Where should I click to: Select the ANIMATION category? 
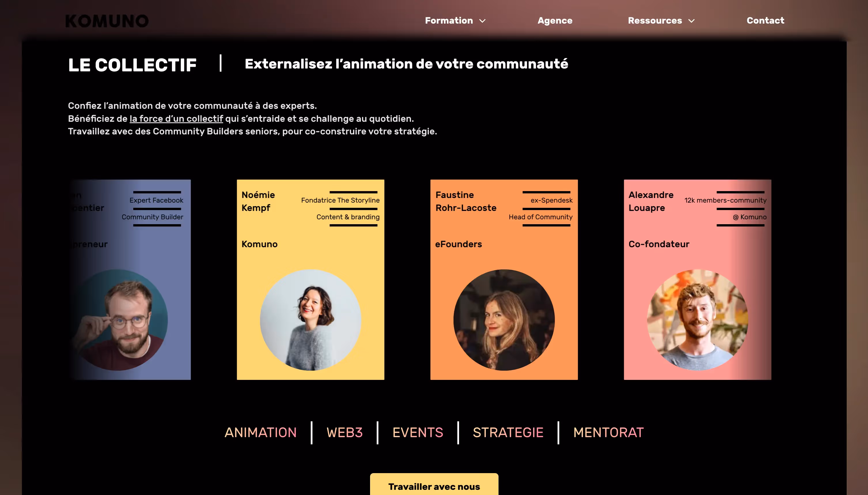tap(261, 433)
